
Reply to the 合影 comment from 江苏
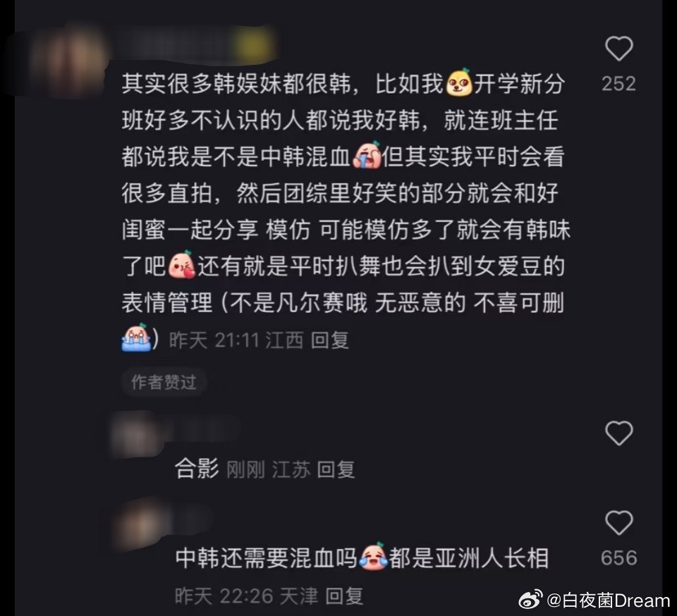336,469
